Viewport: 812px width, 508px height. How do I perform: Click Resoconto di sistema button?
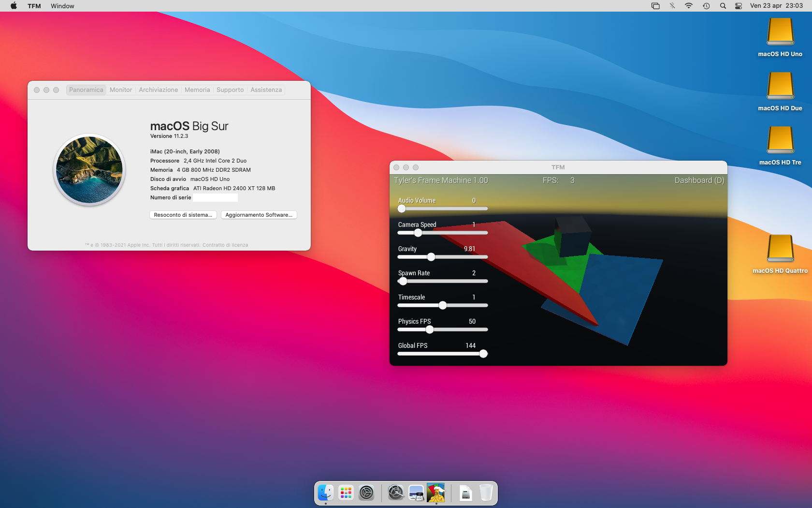tap(183, 215)
